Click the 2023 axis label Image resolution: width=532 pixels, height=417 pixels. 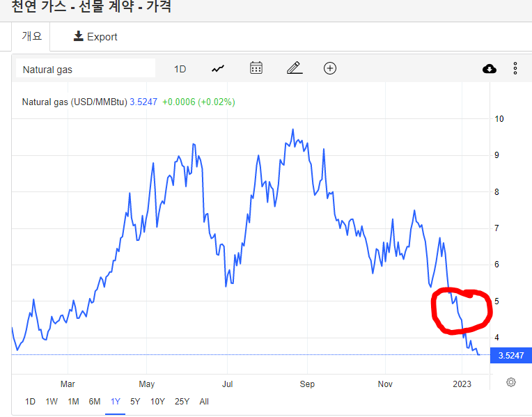pos(462,384)
